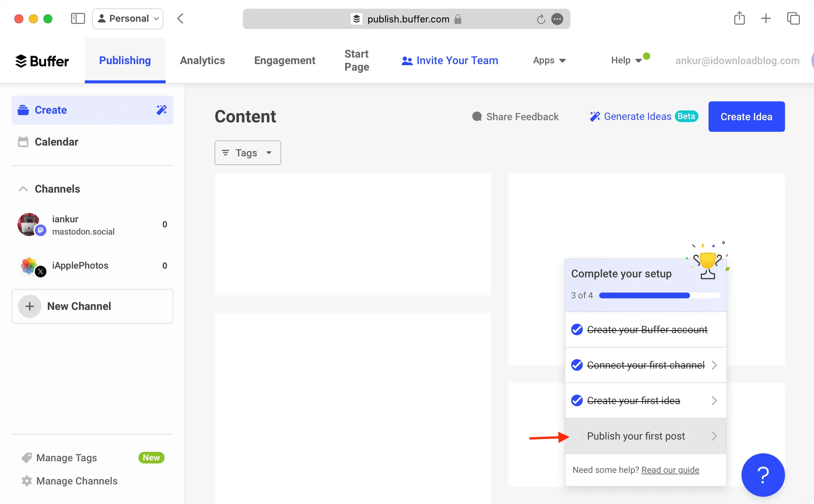This screenshot has width=814, height=504.
Task: Expand Publish your first post item
Action: pyautogui.click(x=715, y=436)
